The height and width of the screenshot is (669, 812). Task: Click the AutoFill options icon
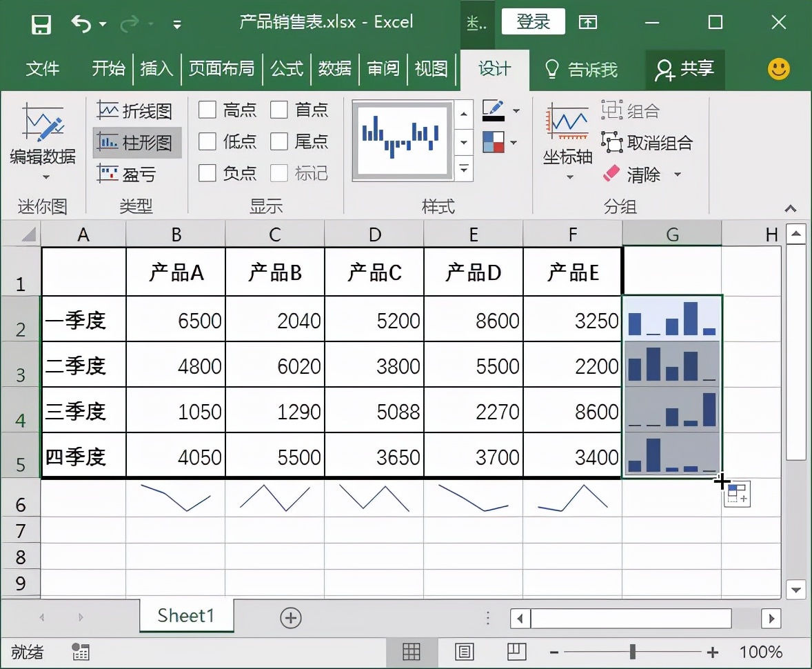point(736,494)
